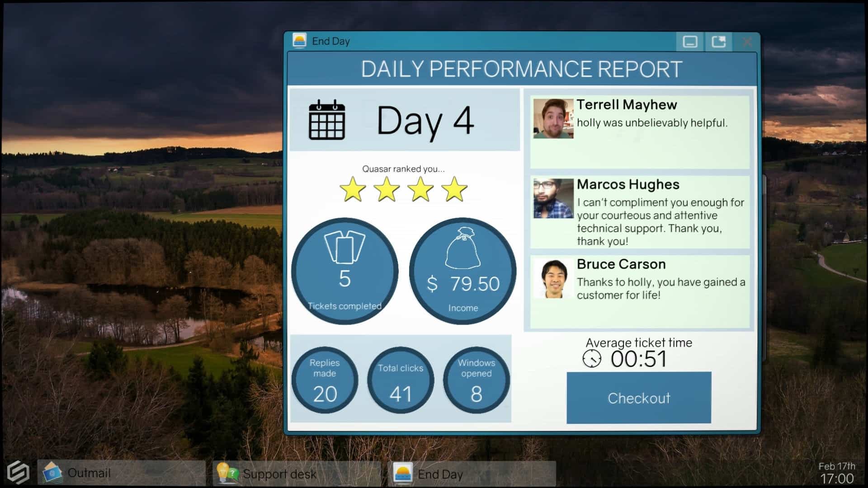Click the 'Average ticket time' label

639,343
